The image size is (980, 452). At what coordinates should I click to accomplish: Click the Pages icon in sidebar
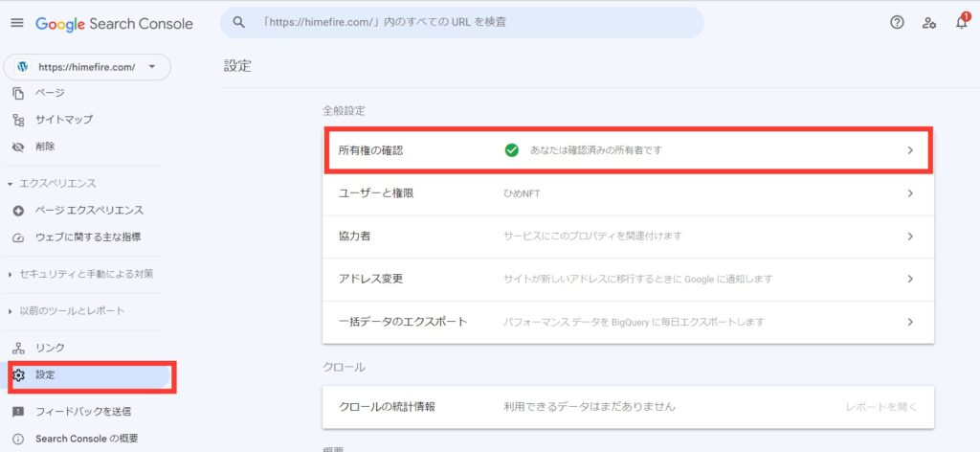click(19, 93)
